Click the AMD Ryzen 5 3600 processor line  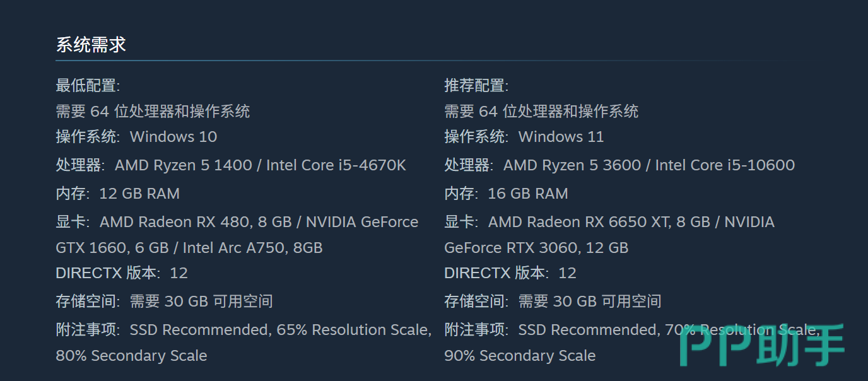[619, 165]
